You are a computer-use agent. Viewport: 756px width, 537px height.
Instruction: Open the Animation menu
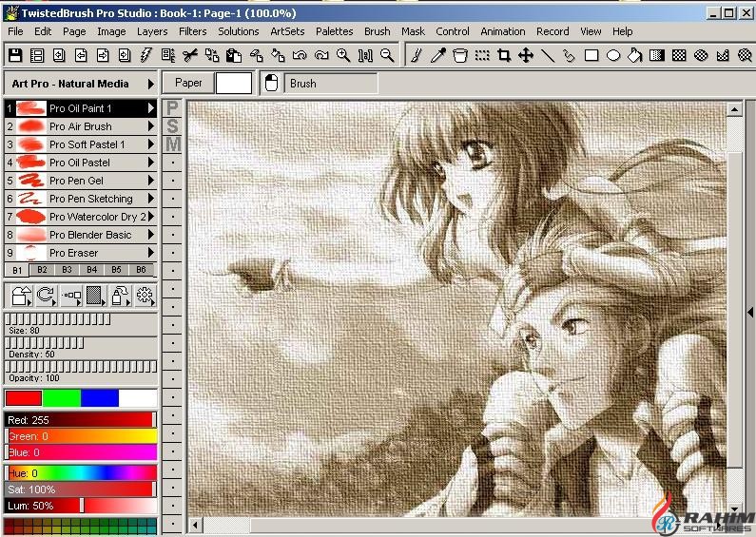(502, 31)
